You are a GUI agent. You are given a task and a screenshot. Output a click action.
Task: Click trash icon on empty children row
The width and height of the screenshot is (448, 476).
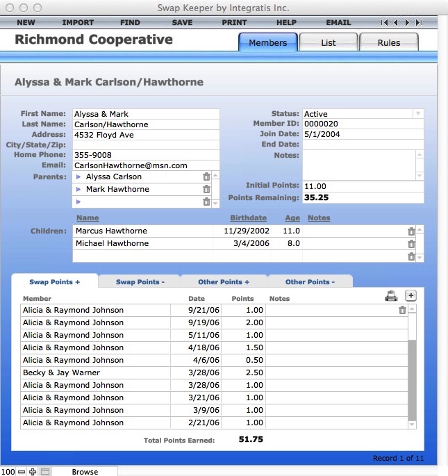(x=411, y=256)
